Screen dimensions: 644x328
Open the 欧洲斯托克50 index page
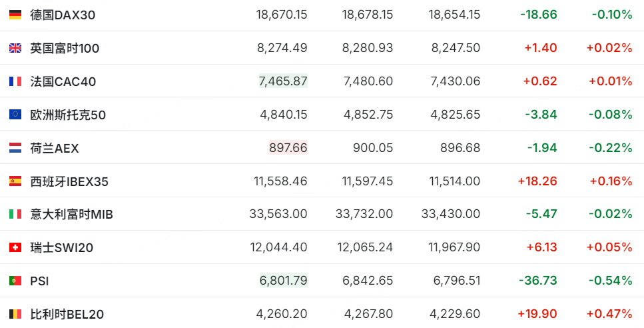pyautogui.click(x=68, y=115)
